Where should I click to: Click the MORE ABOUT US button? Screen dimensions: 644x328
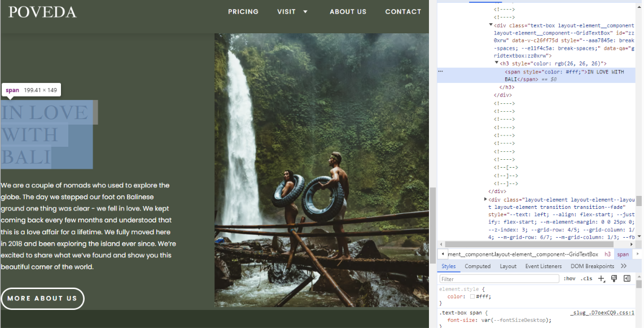42,299
